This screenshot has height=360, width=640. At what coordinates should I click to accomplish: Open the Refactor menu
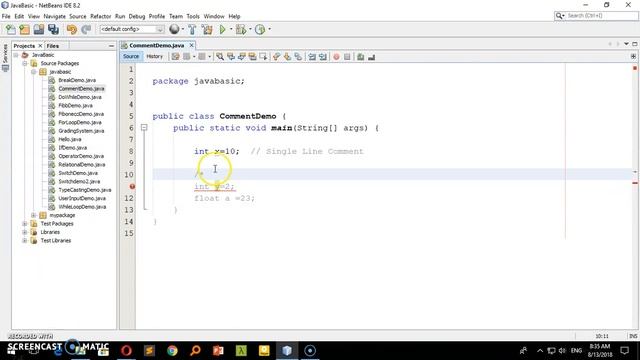tap(100, 16)
